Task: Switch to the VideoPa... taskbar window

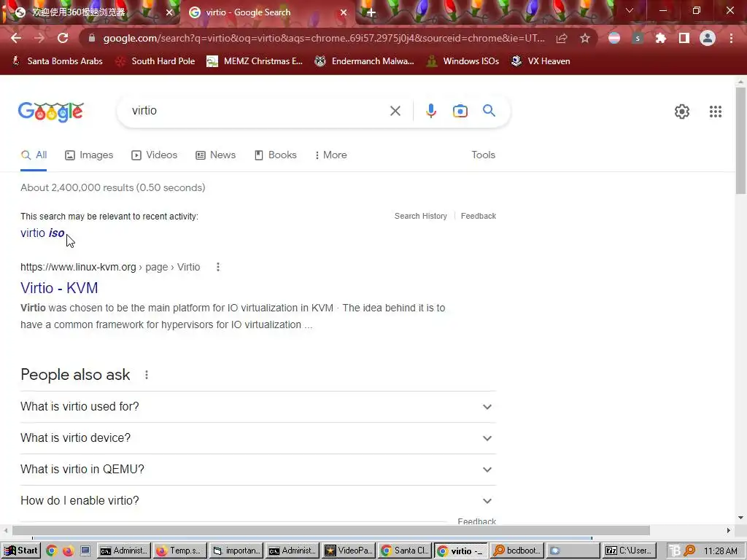Action: coord(349,551)
